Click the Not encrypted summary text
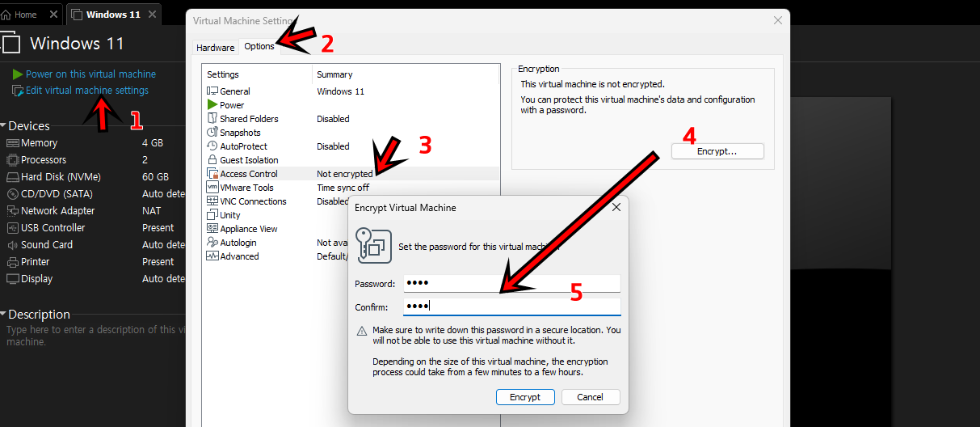 (x=345, y=174)
